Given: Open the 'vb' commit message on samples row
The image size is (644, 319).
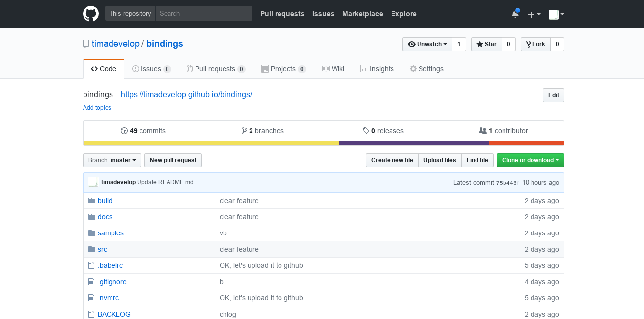Looking at the screenshot, I should pos(223,233).
